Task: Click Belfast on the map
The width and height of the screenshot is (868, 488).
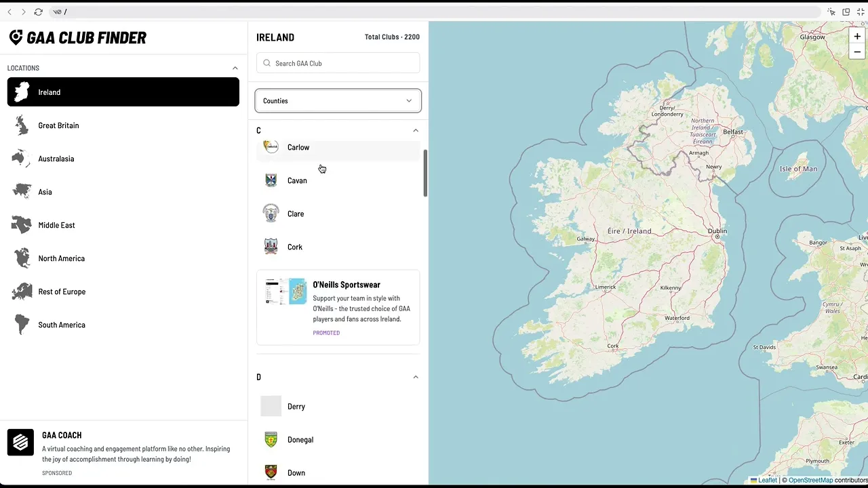Action: pyautogui.click(x=733, y=132)
